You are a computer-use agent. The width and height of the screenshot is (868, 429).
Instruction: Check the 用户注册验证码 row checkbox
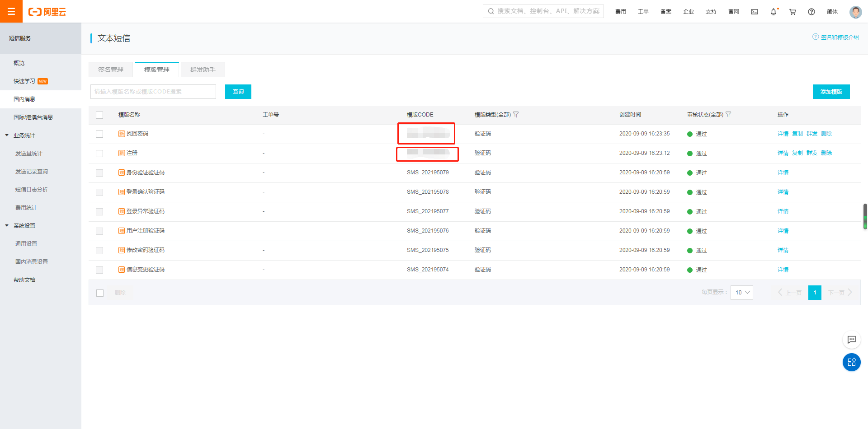99,231
